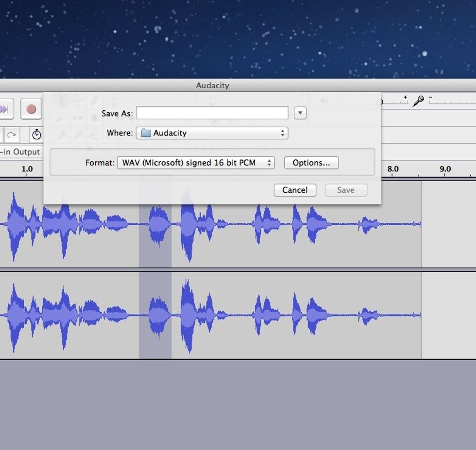Click the 1.0 mark on the timeline ruler
476x450 pixels.
click(x=27, y=169)
